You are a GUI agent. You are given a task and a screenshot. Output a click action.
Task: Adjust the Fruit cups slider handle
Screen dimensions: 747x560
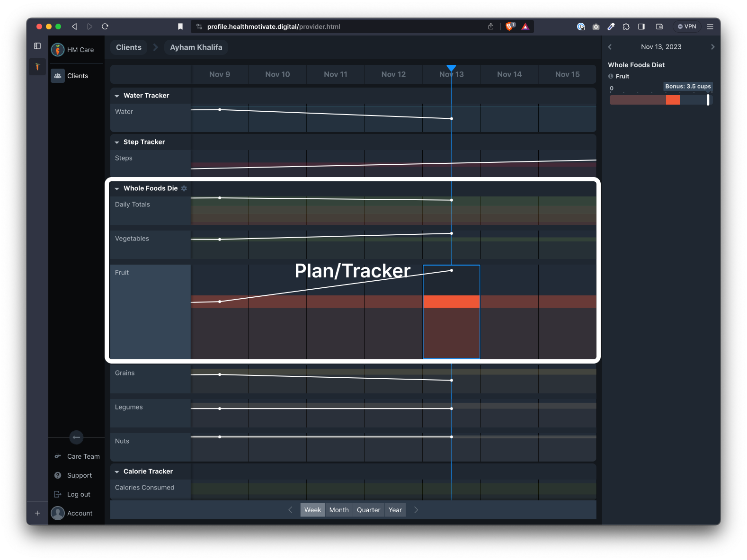pos(708,99)
